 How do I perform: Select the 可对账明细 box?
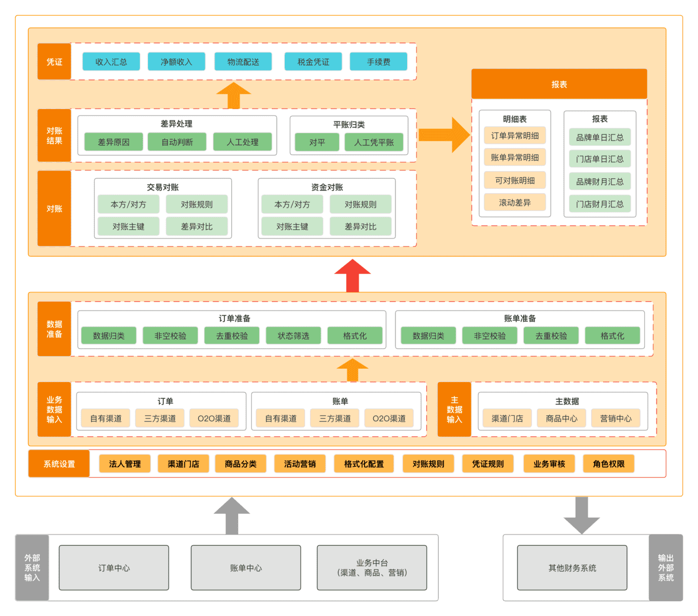pos(515,180)
